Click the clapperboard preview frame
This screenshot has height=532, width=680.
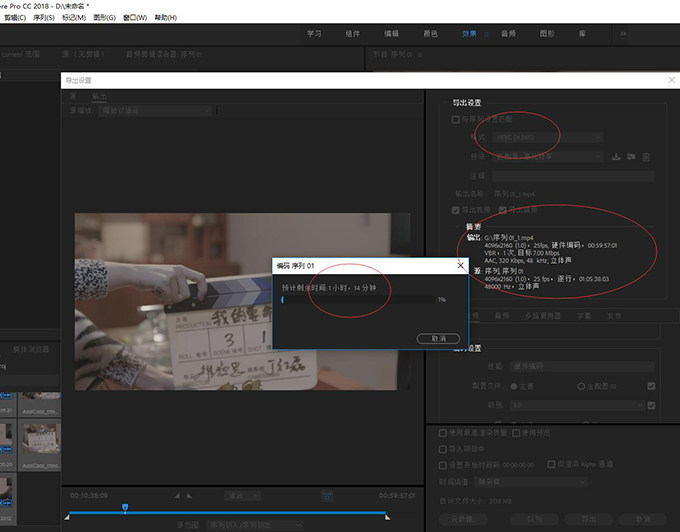click(242, 302)
